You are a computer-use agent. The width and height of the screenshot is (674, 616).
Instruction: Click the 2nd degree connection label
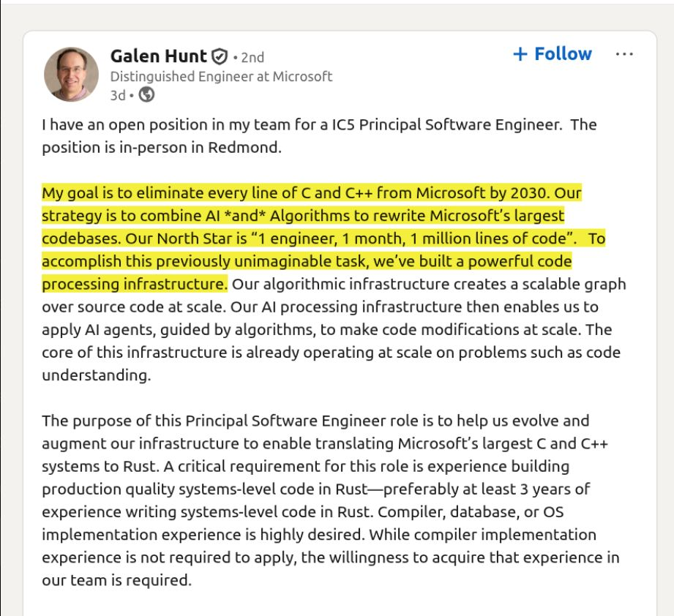pyautogui.click(x=252, y=57)
